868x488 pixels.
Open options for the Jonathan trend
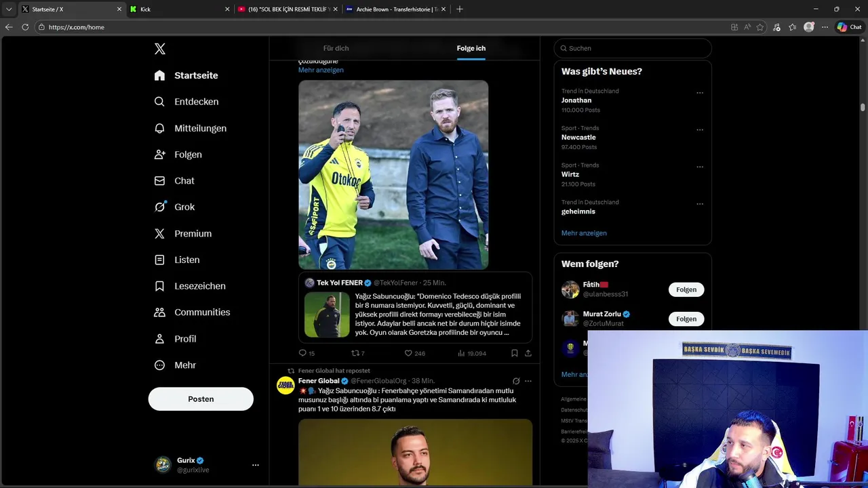tap(700, 93)
